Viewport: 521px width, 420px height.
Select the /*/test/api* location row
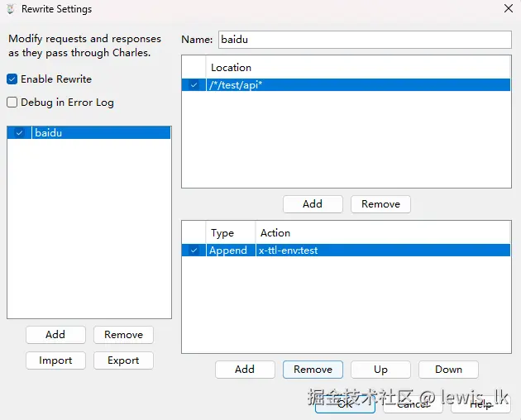tap(346, 84)
